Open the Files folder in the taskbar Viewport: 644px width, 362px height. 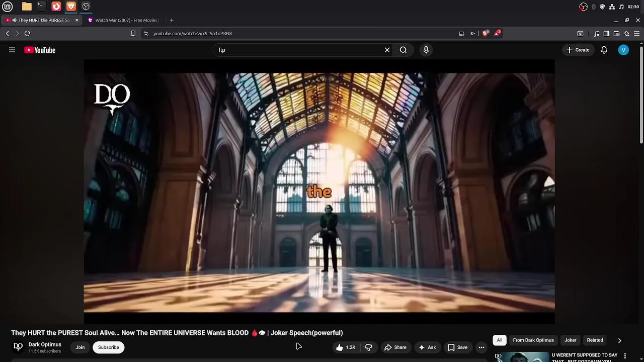27,7
